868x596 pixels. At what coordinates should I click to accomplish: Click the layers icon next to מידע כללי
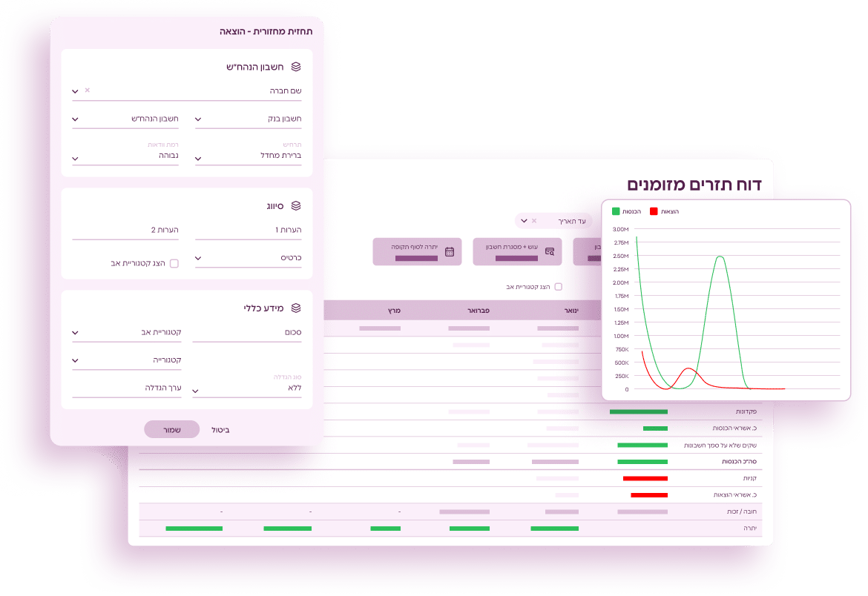296,308
